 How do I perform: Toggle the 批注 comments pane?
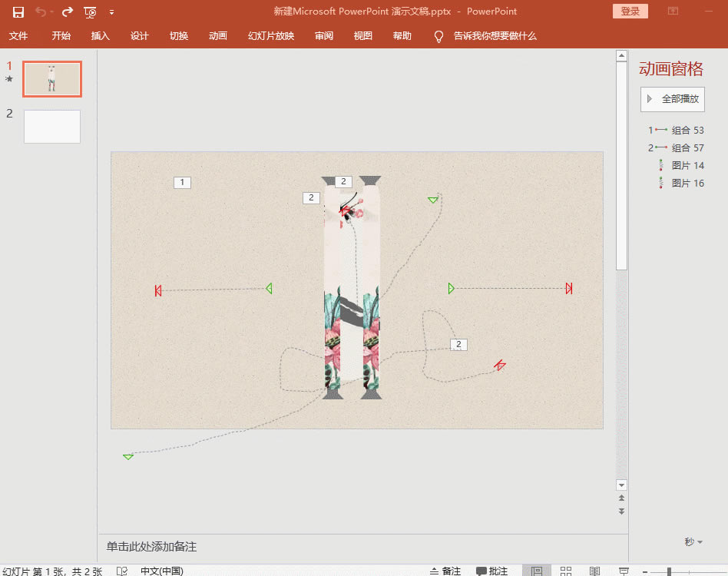[491, 571]
